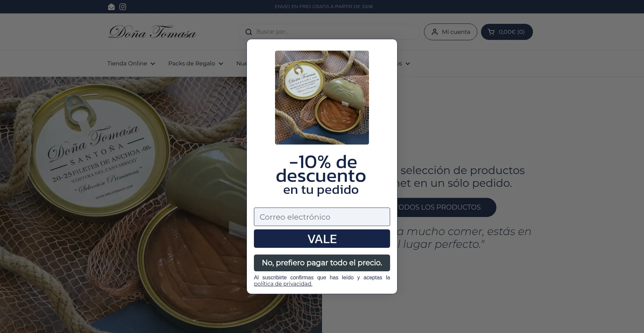Viewport: 644px width, 333px height.
Task: Click the user icon in Mi cuenta
Action: click(435, 32)
